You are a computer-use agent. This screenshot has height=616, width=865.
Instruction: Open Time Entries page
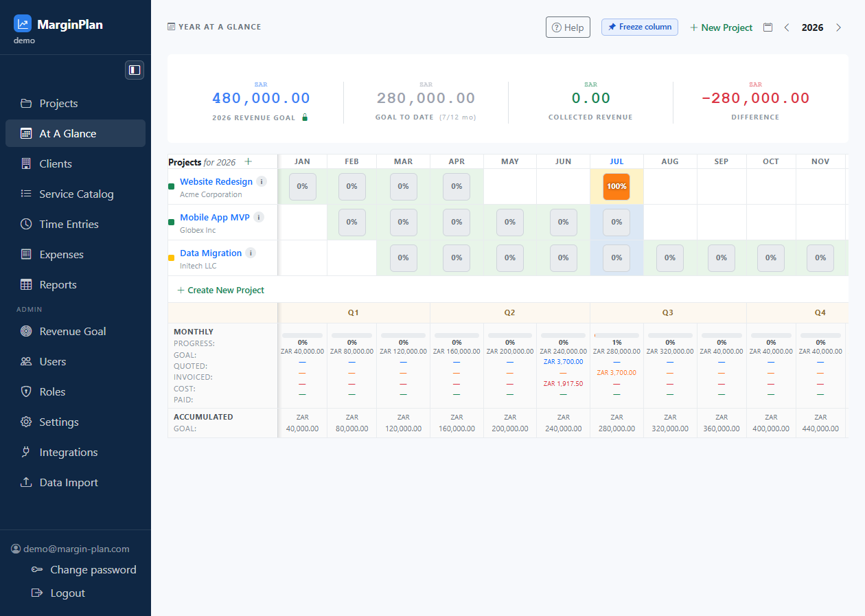click(76, 225)
